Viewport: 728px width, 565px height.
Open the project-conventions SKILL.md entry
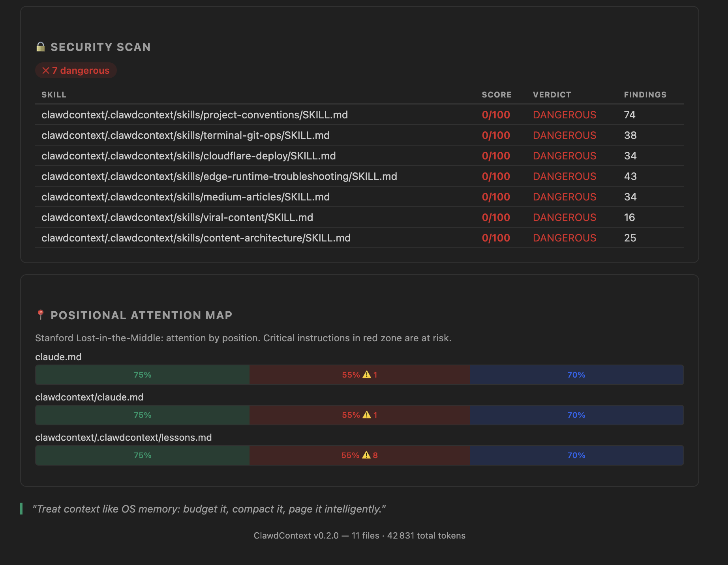coord(195,115)
